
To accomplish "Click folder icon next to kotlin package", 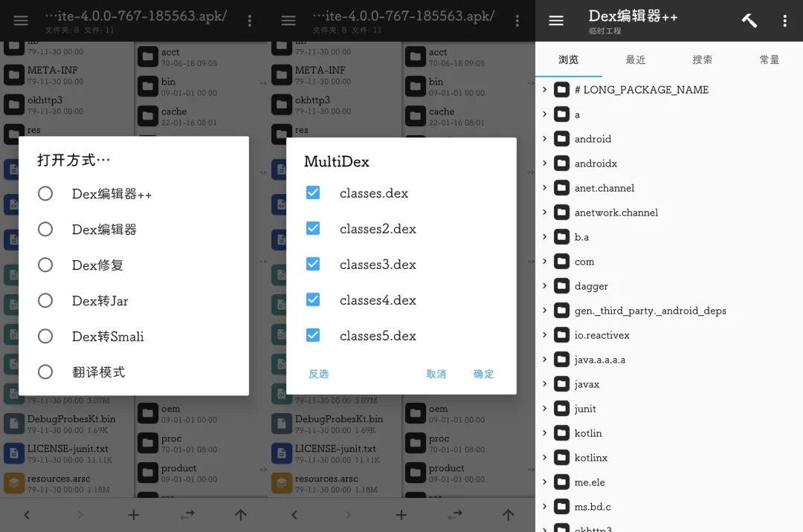I will tap(561, 433).
